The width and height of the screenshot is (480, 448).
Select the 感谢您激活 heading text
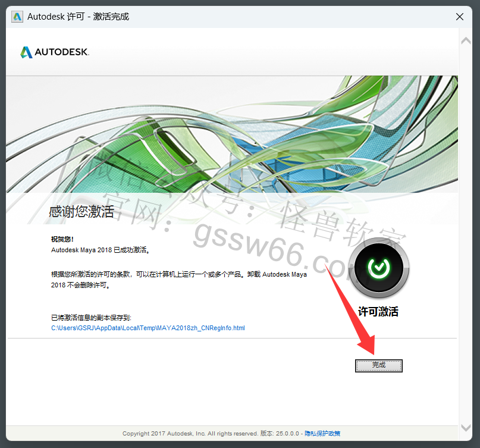pos(81,212)
